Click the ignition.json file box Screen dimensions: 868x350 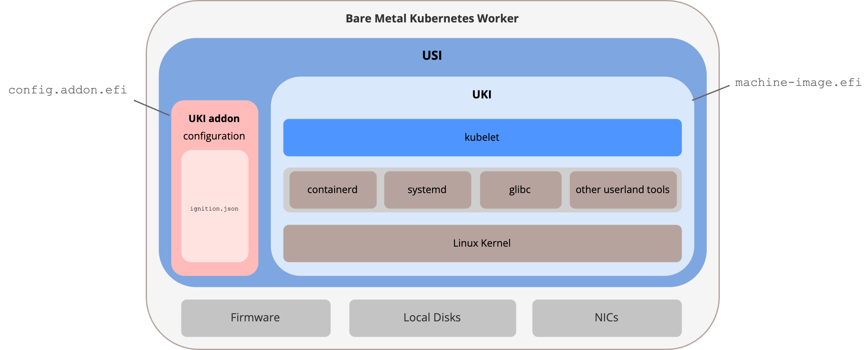pyautogui.click(x=215, y=206)
